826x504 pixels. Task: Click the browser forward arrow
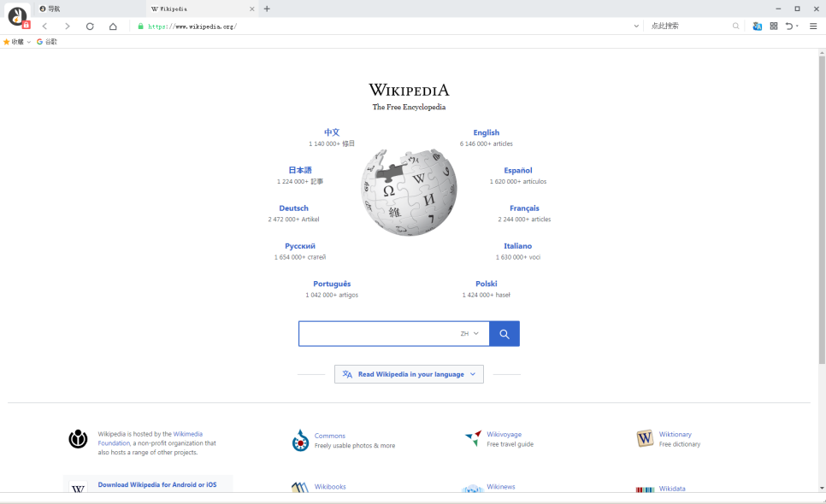(67, 26)
